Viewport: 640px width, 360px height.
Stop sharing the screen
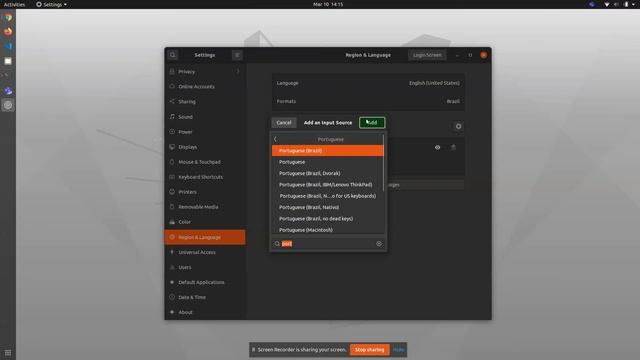click(369, 350)
